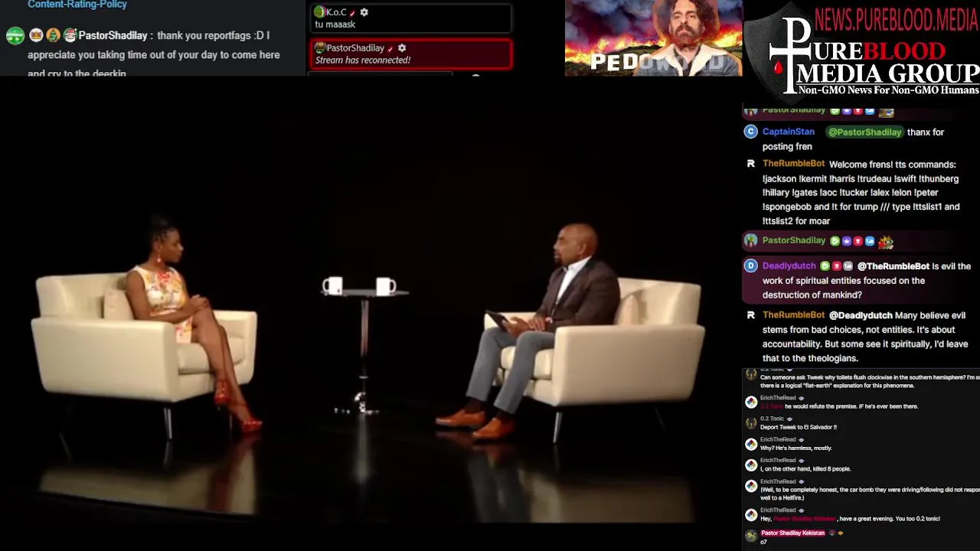Click the grey badge after Deadlydutch
The image size is (980, 551).
point(848,266)
